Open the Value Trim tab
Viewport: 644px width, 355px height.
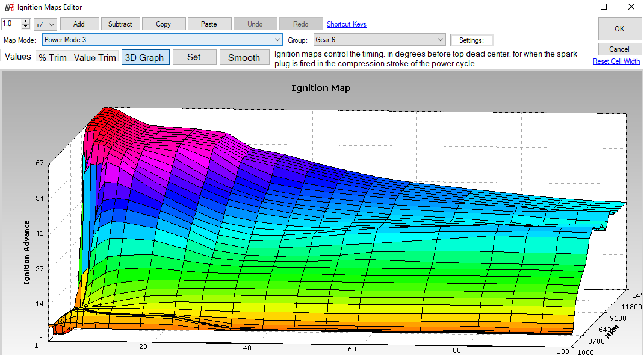(x=94, y=58)
